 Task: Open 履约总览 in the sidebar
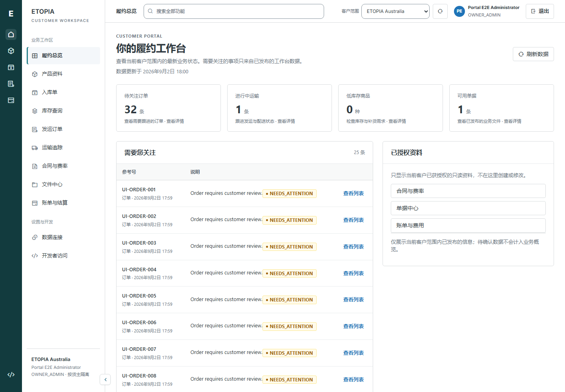click(63, 56)
